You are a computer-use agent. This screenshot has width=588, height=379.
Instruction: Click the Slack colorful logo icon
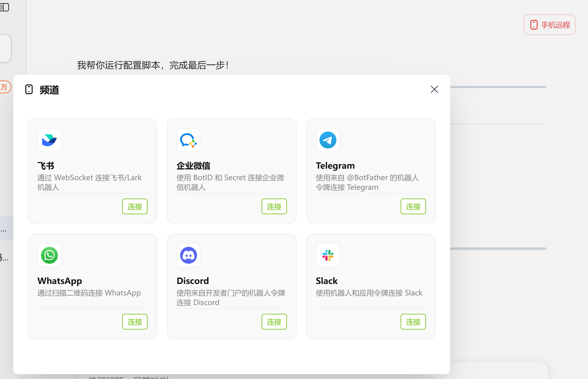pos(328,255)
